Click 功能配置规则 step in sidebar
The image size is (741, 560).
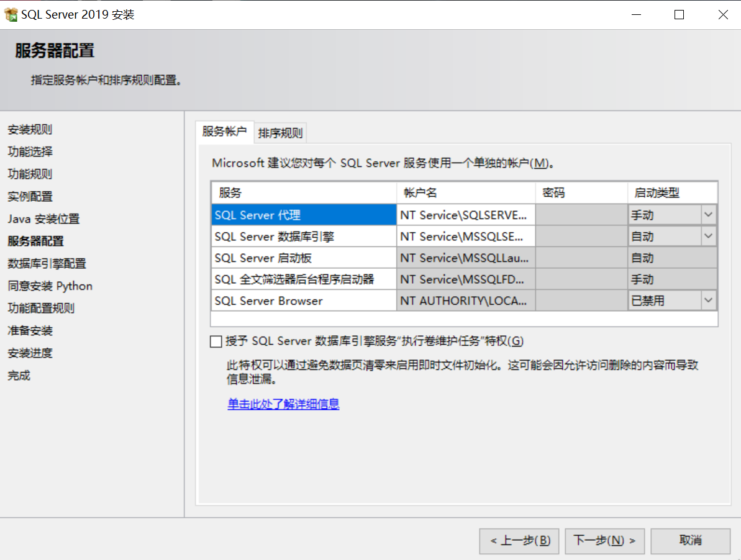click(x=41, y=308)
